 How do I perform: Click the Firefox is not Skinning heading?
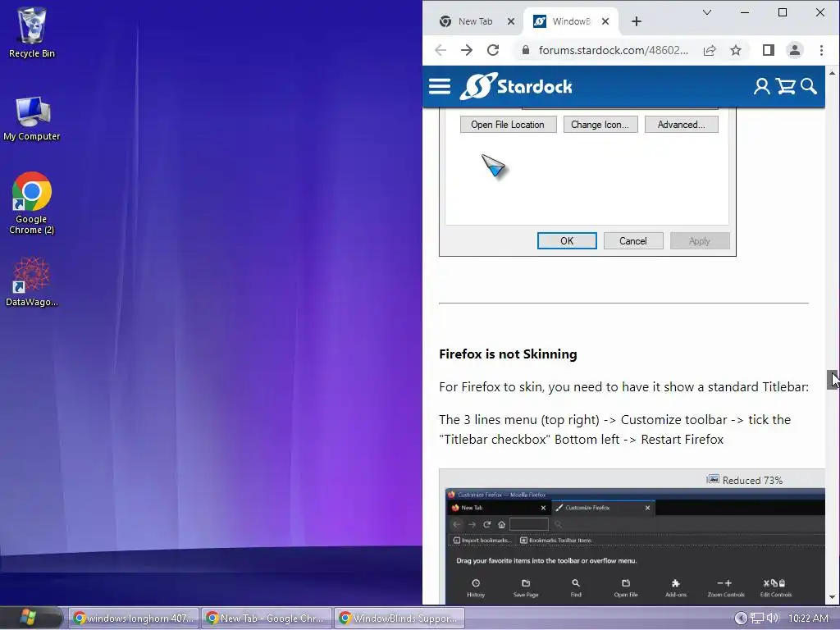pyautogui.click(x=508, y=354)
